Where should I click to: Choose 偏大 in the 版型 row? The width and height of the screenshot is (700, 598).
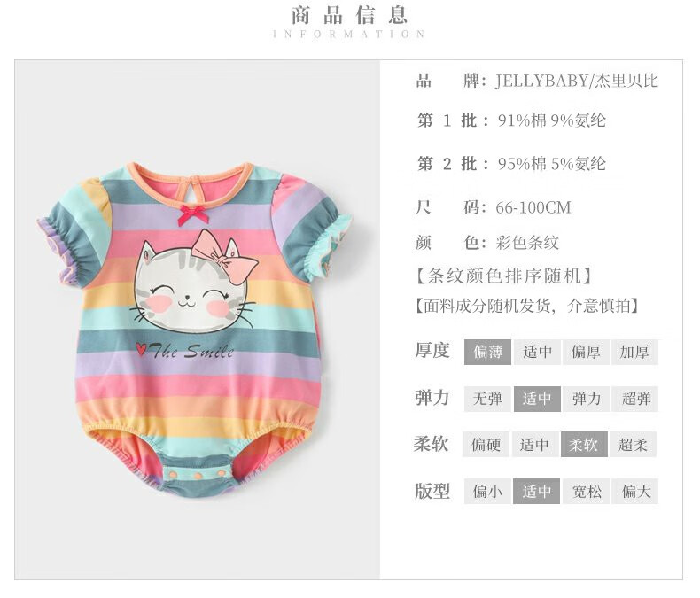pyautogui.click(x=634, y=492)
